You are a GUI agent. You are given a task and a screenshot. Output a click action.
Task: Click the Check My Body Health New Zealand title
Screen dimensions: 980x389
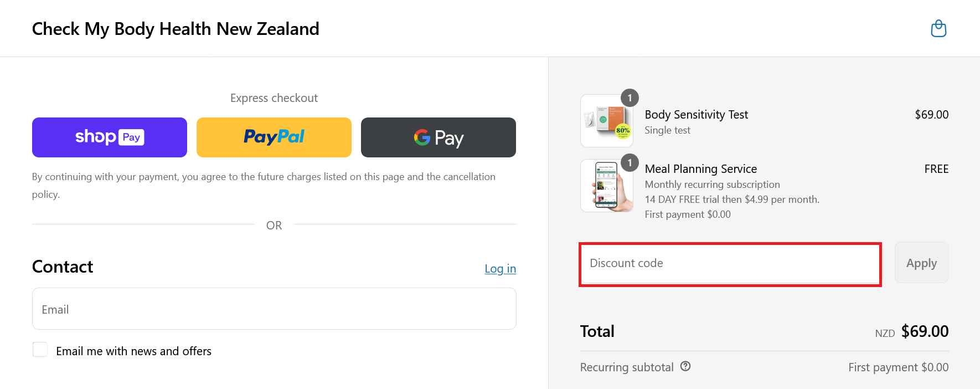point(176,29)
